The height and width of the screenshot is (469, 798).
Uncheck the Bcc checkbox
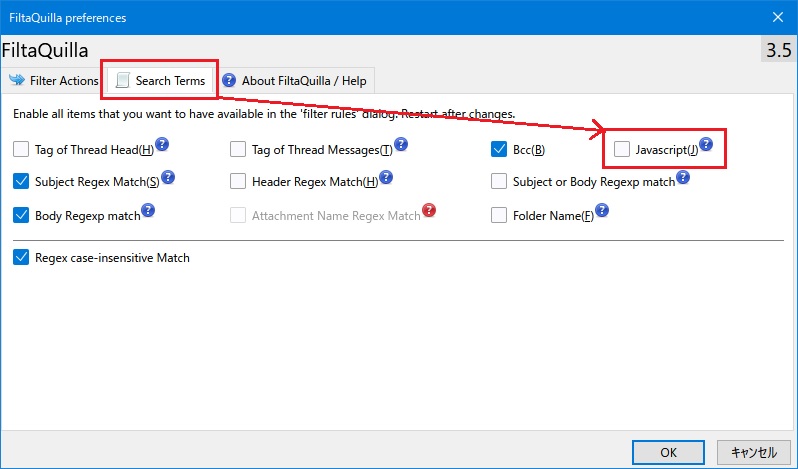click(x=500, y=150)
